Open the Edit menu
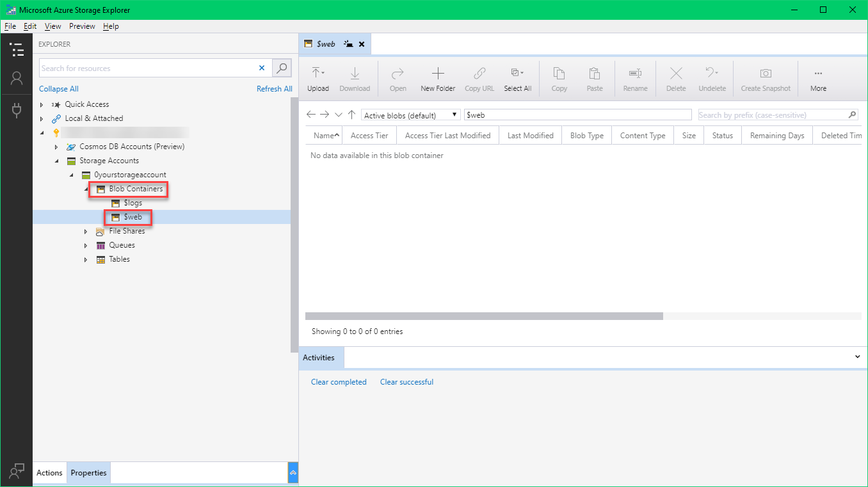 coord(30,26)
